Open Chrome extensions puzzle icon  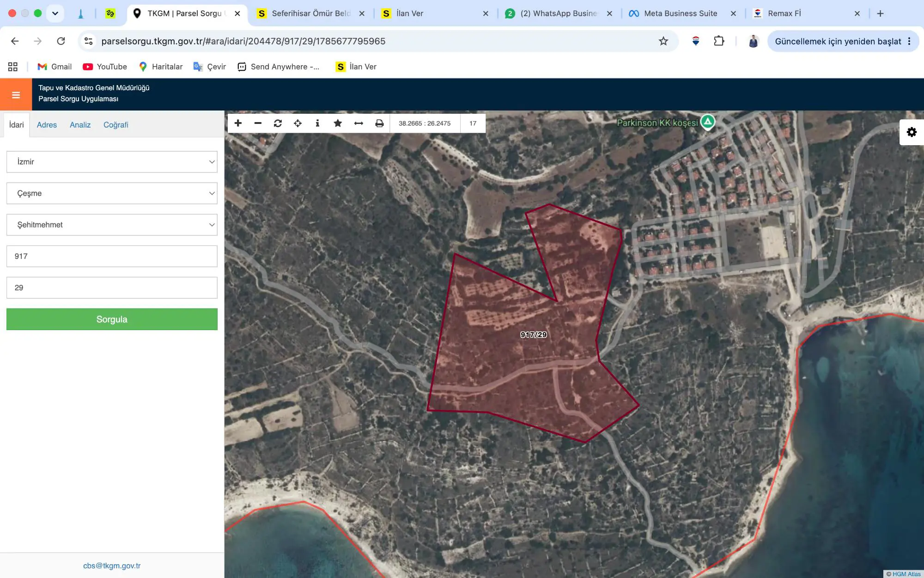pos(719,41)
